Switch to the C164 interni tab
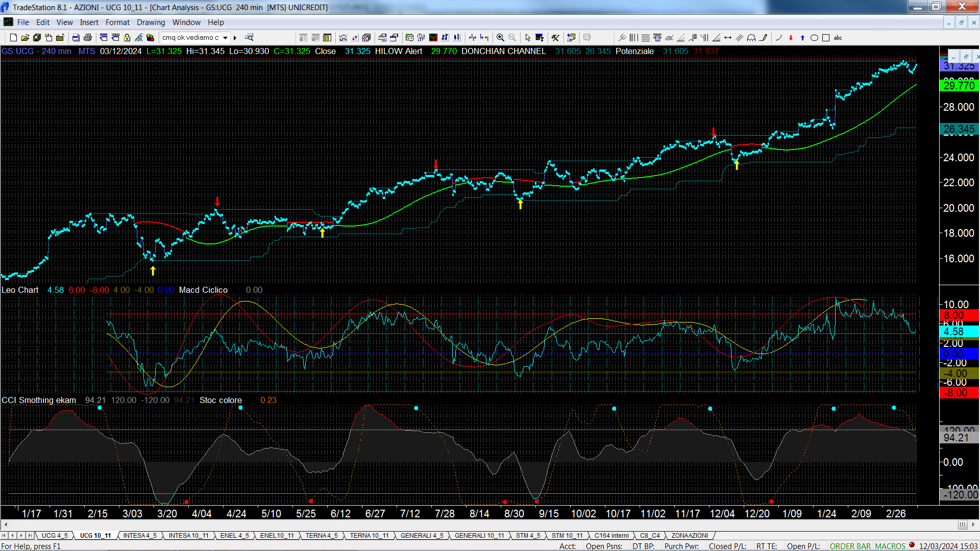Screen dimensions: 980x551 coord(611,536)
